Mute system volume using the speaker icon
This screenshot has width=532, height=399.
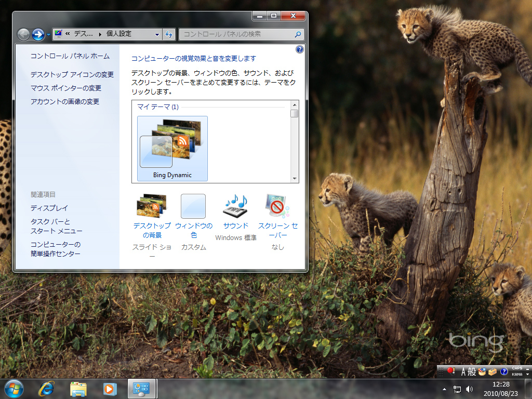(470, 388)
